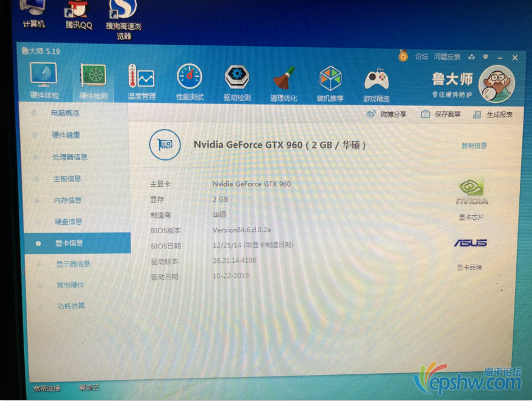Open 游戏精选 game selection
The image size is (532, 401).
point(376,85)
